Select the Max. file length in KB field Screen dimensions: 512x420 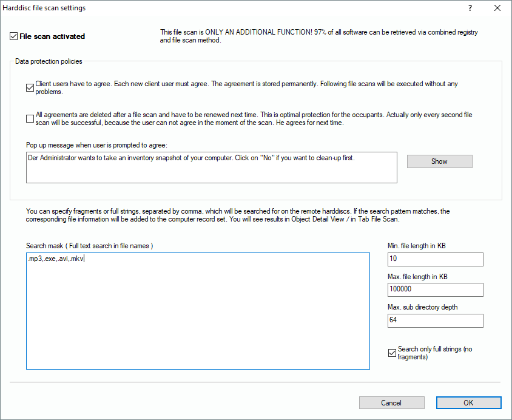click(435, 290)
